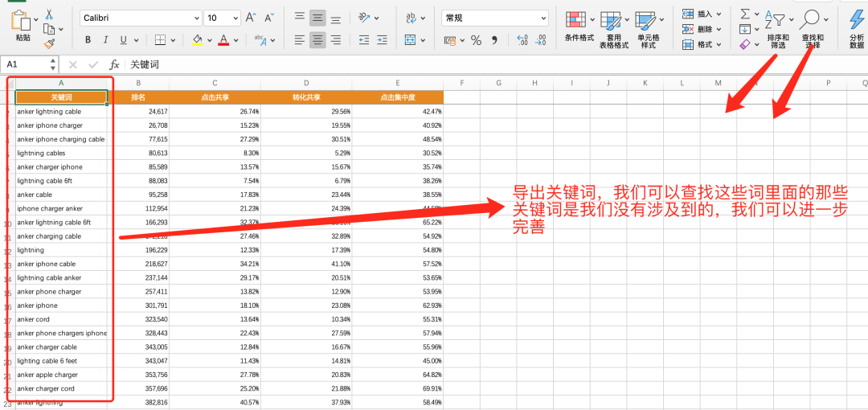This screenshot has height=410, width=868.
Task: Open 套用表格格式 table format gallery
Action: click(613, 29)
